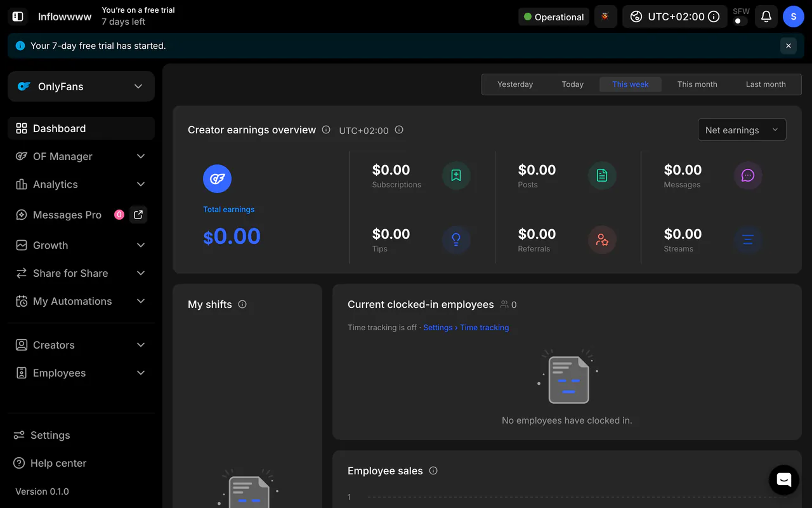Open Messages Pro external link icon
The height and width of the screenshot is (508, 812).
tap(138, 215)
